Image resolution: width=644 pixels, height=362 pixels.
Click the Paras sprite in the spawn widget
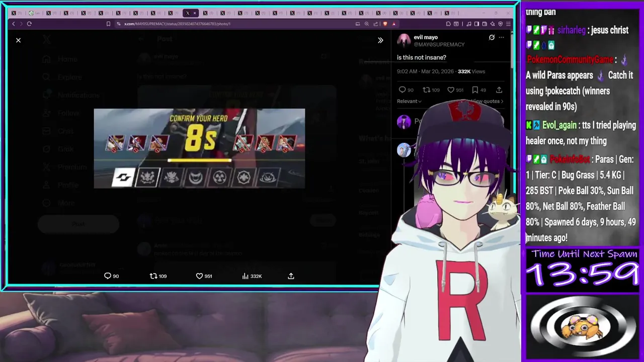[583, 327]
